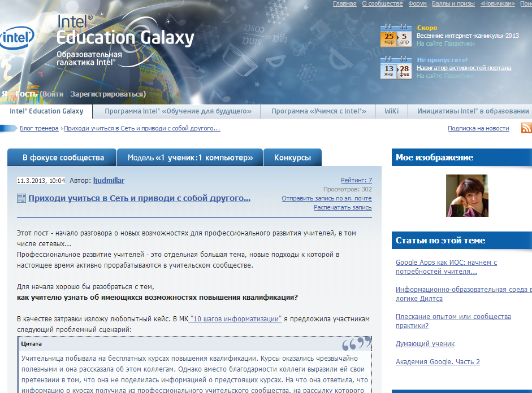Click Зарегистрироваться to sign up
The image size is (532, 393).
pos(106,94)
